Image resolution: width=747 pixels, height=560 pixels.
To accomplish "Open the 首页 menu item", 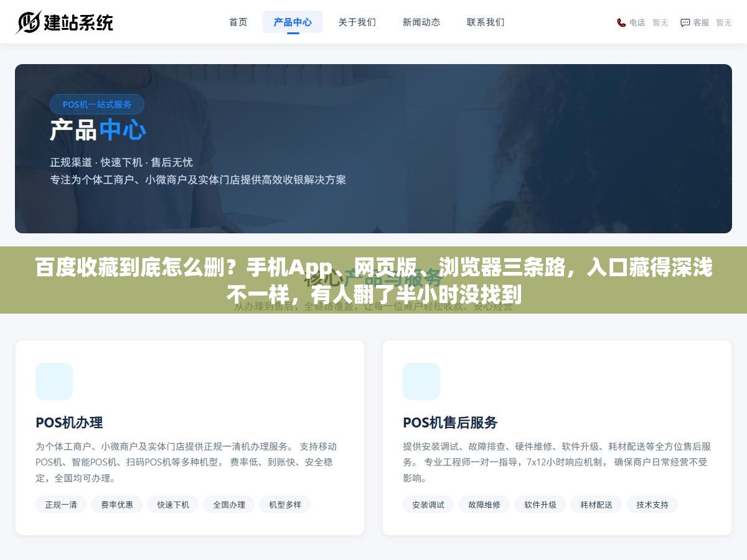I will coord(238,22).
